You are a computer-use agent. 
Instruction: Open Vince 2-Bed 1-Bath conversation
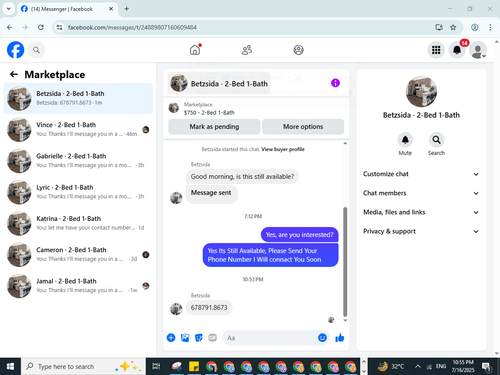point(78,130)
